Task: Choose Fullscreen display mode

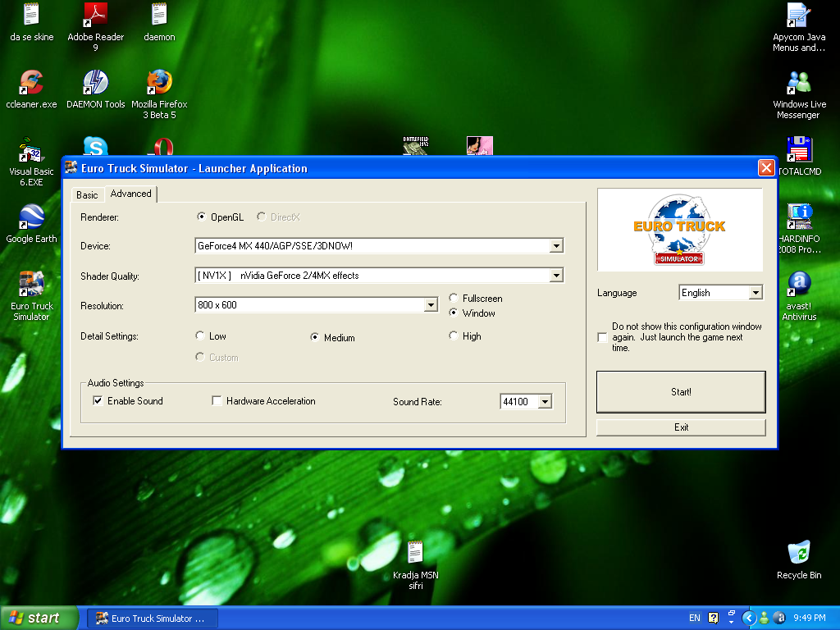Action: pyautogui.click(x=476, y=298)
